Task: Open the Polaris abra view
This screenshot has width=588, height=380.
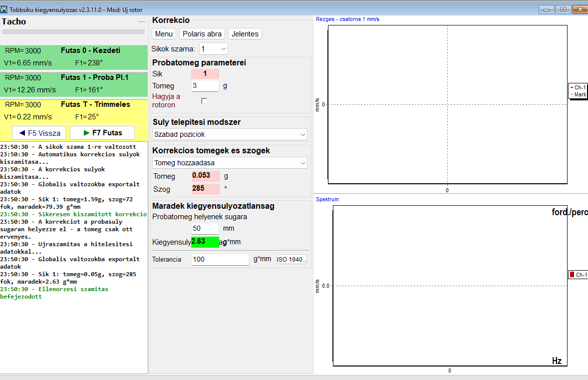Action: coord(202,34)
